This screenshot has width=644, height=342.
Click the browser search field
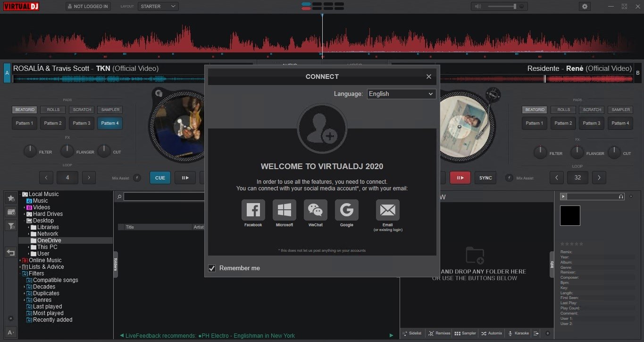click(164, 197)
